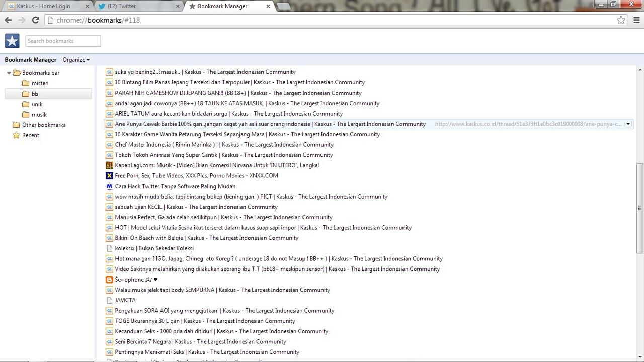
Task: Open 'suka yg bening2..?masuk..' bookmark
Action: pos(205,72)
